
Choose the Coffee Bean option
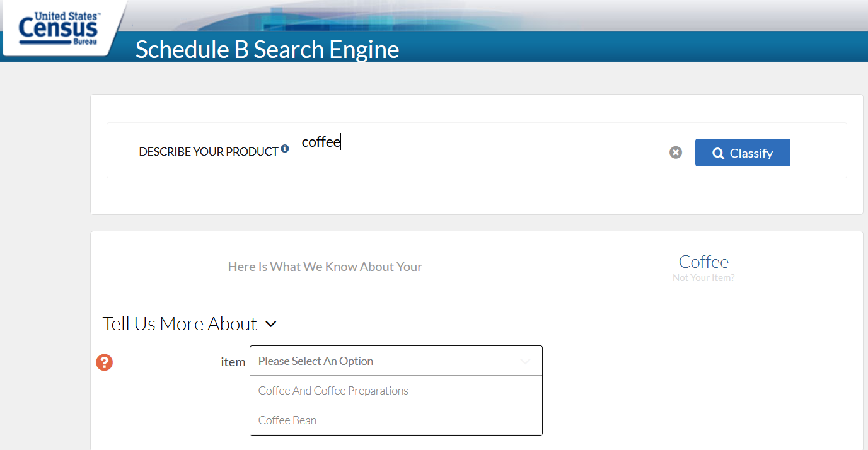396,420
